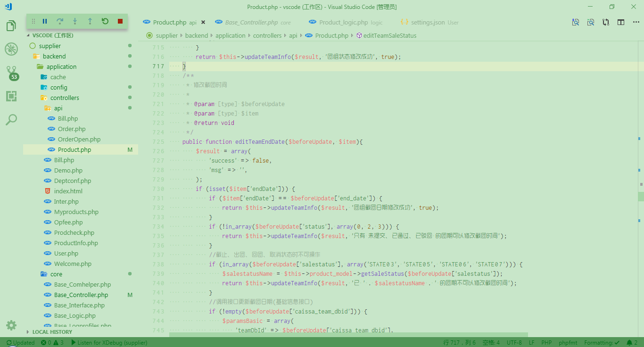
Task: Collapse the supplier root folder
Action: point(50,46)
